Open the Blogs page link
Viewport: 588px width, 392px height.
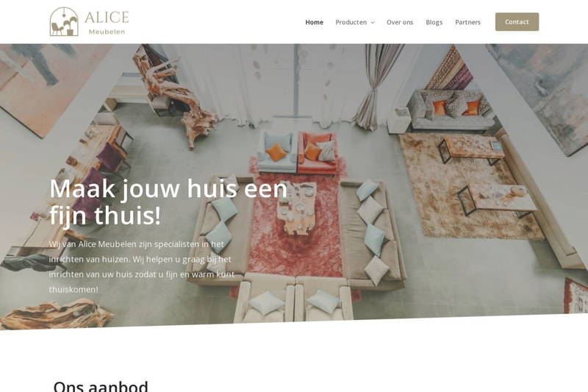click(434, 22)
